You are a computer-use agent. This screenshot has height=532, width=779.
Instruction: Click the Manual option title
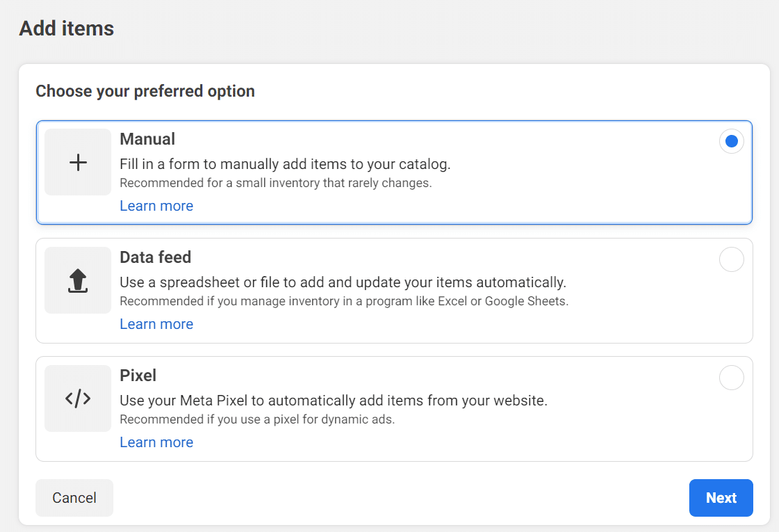147,139
